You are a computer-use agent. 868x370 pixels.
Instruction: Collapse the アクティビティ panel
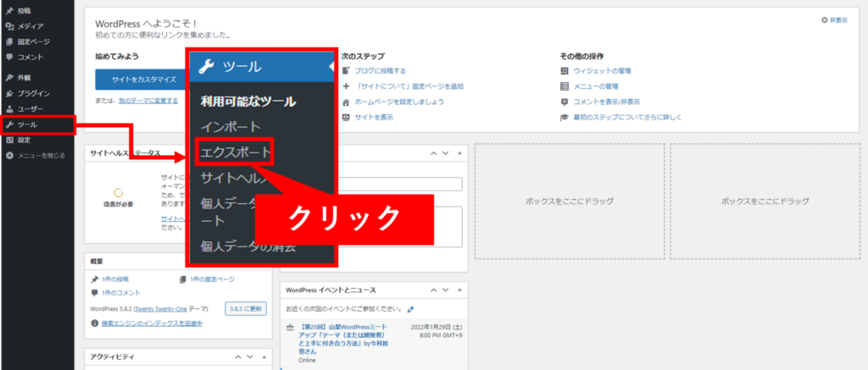(x=264, y=357)
